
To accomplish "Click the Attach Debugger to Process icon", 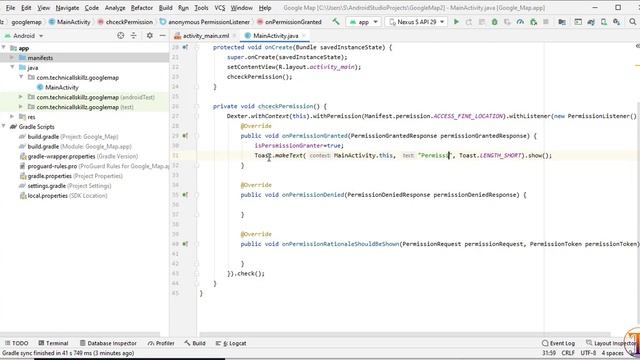I will (533, 22).
